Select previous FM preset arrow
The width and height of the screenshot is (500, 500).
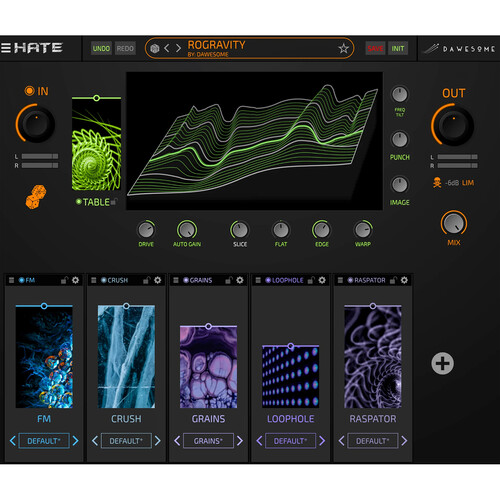coord(13,441)
